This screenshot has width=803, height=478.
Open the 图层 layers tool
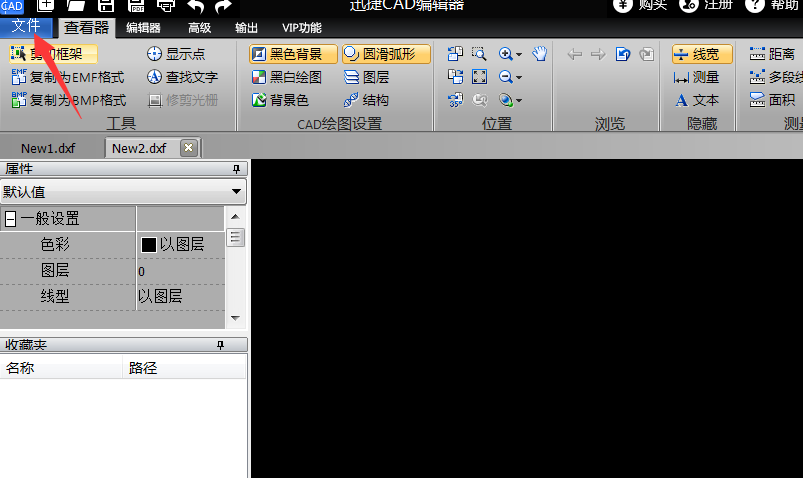366,77
